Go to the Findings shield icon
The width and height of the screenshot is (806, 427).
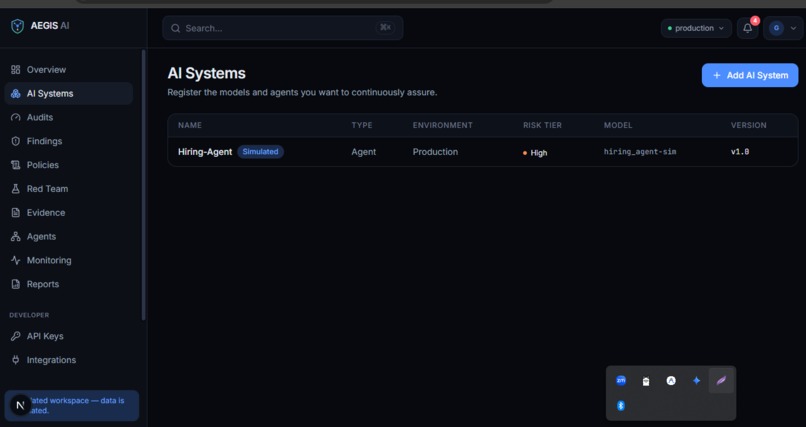click(x=15, y=141)
